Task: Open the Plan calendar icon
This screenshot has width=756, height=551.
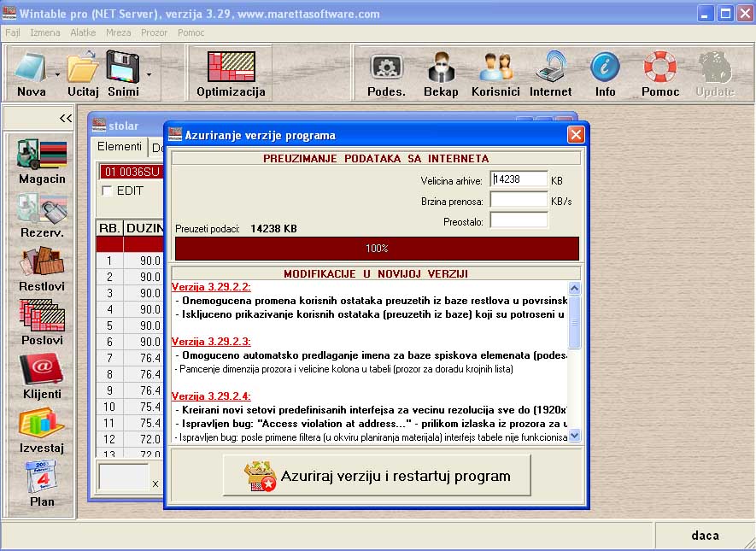Action: click(42, 482)
